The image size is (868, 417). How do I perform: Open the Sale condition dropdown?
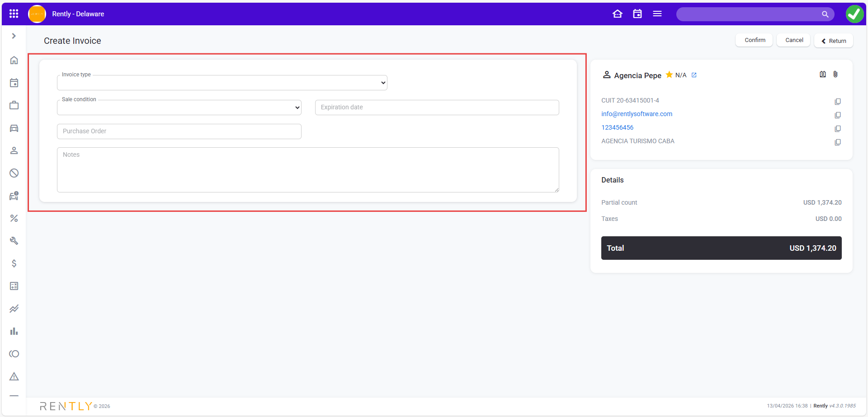(x=179, y=108)
